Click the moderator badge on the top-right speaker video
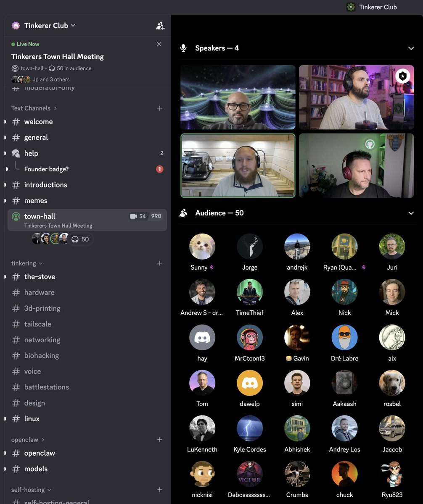The width and height of the screenshot is (423, 504). (x=402, y=76)
